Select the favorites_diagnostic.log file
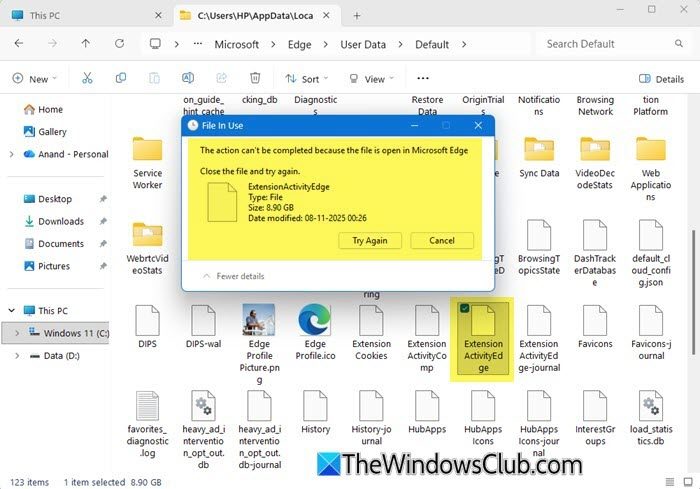Image resolution: width=700 pixels, height=489 pixels. coord(147,424)
